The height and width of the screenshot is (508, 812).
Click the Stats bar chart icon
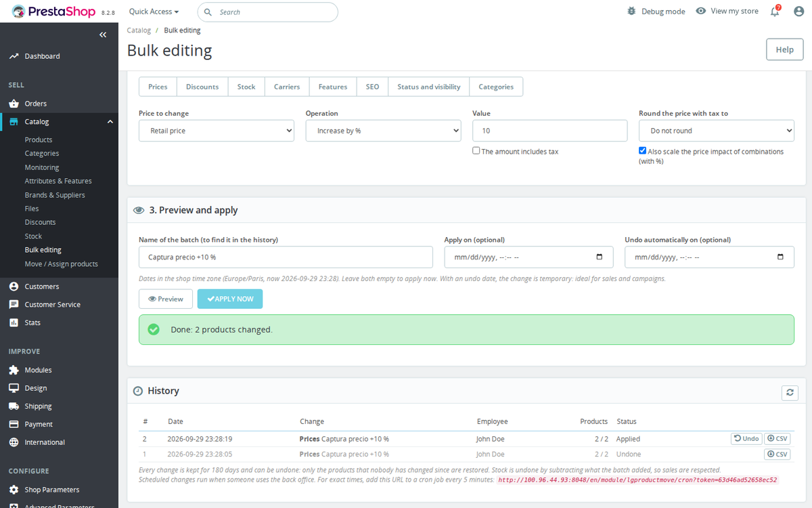click(14, 322)
